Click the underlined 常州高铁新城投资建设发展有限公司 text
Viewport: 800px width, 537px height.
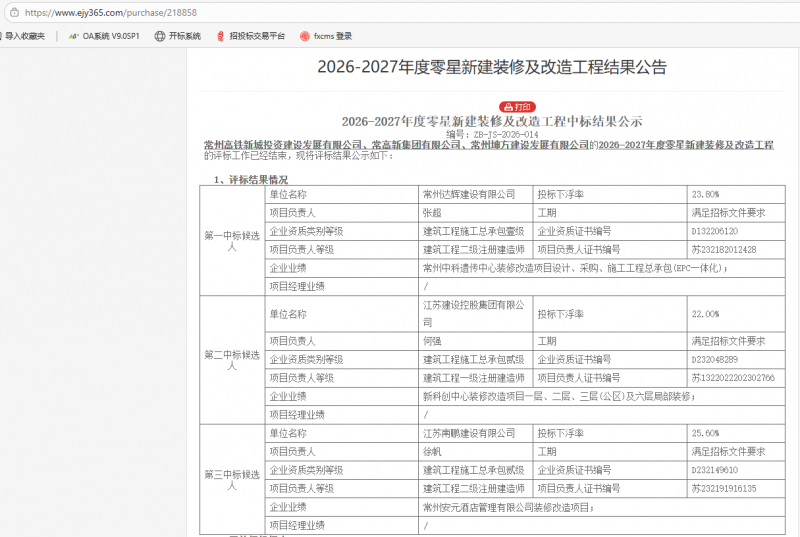coord(283,145)
